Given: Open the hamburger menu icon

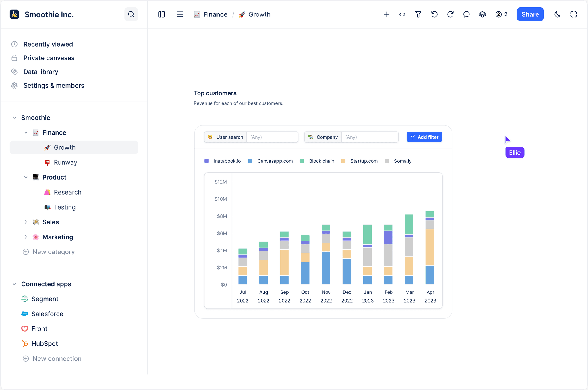Looking at the screenshot, I should click(x=180, y=14).
